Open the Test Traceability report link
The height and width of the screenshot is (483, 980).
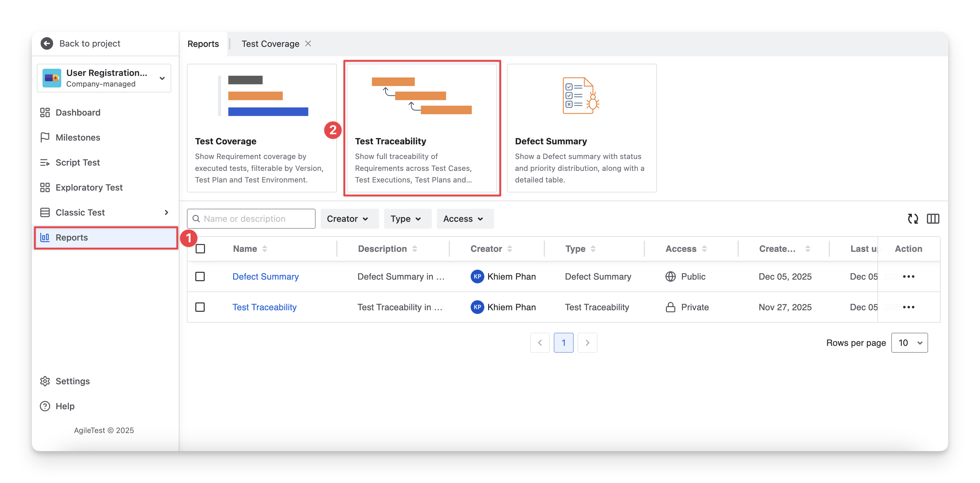[x=264, y=307]
